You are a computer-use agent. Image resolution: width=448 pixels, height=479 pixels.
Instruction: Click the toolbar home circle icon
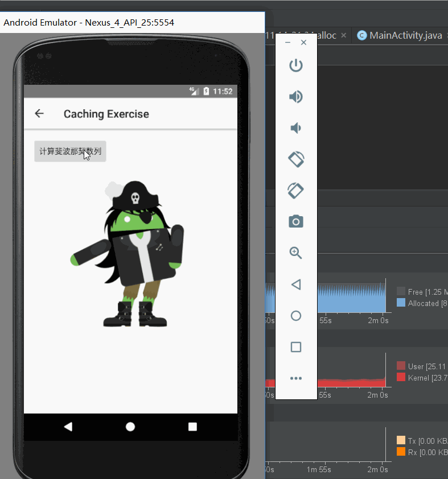click(x=296, y=316)
